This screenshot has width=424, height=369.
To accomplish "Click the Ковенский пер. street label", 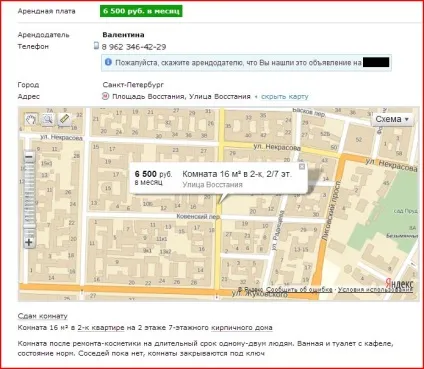I will [198, 216].
